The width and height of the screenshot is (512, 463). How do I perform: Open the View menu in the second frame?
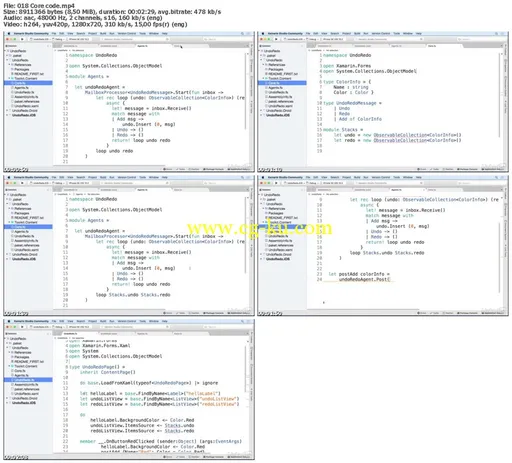[x=324, y=34]
